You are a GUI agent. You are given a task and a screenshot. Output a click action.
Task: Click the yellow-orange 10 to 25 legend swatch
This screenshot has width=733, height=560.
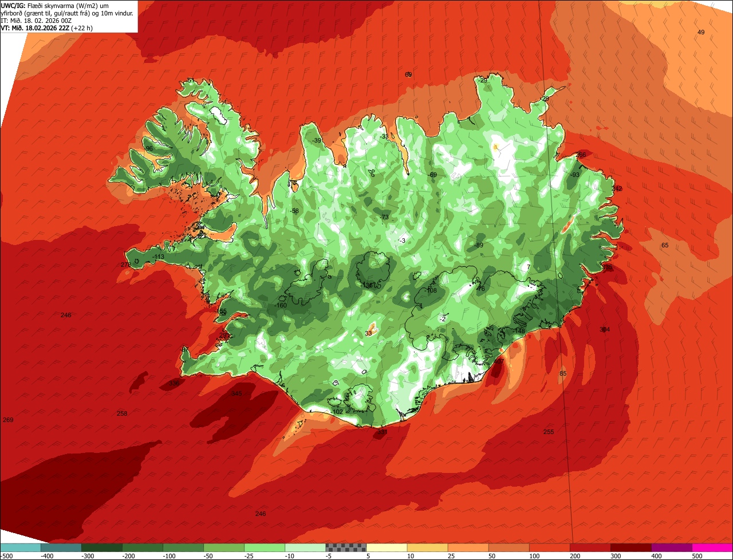[428, 547]
